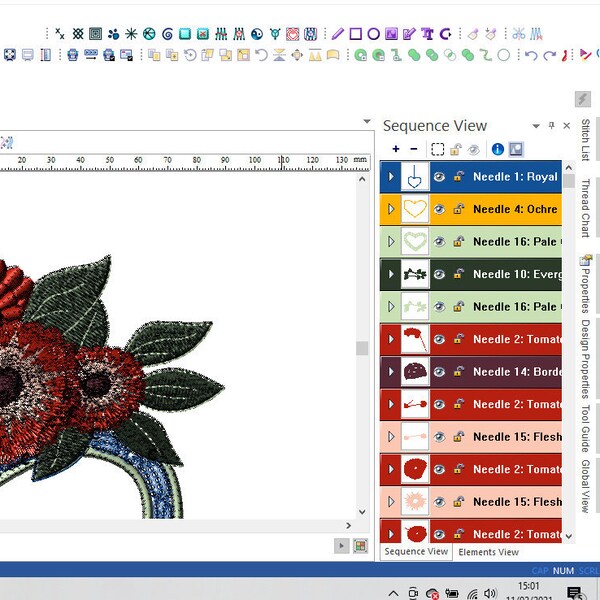The width and height of the screenshot is (600, 600).
Task: Select the plain teal square fill tool
Action: (x=185, y=34)
